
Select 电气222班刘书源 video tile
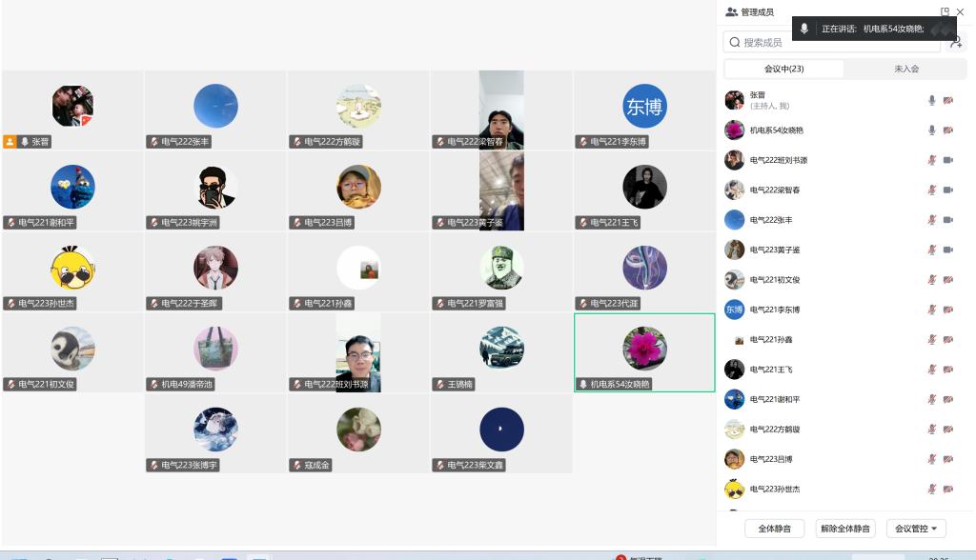[358, 352]
